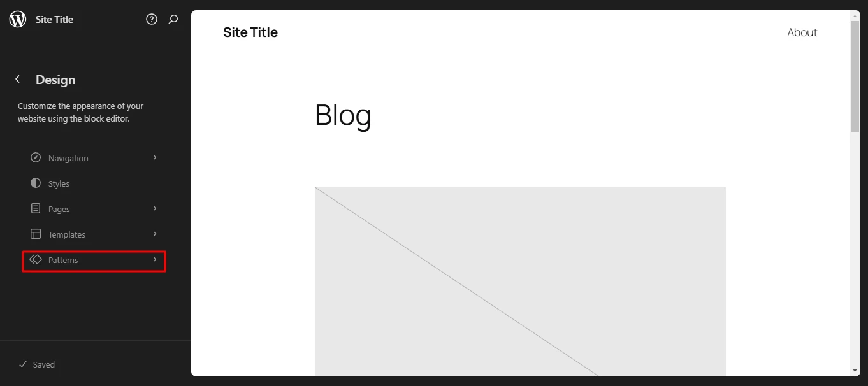Go back using the Design back arrow
The image size is (868, 386).
point(18,80)
